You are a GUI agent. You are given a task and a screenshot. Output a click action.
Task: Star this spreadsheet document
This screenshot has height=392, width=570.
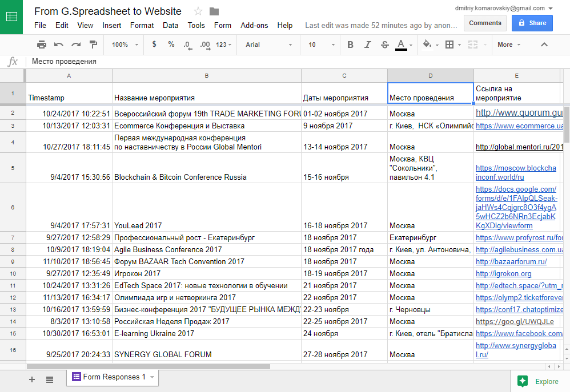(x=198, y=11)
